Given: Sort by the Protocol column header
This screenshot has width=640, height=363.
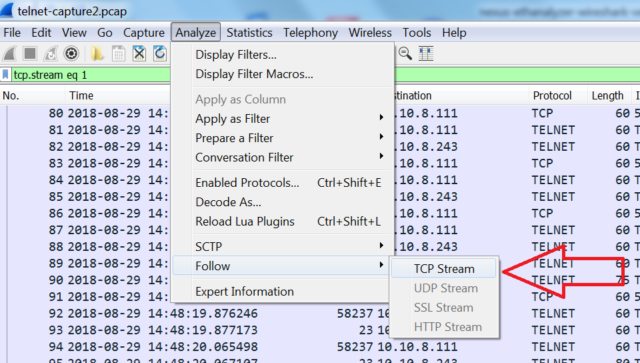Looking at the screenshot, I should pos(558,96).
